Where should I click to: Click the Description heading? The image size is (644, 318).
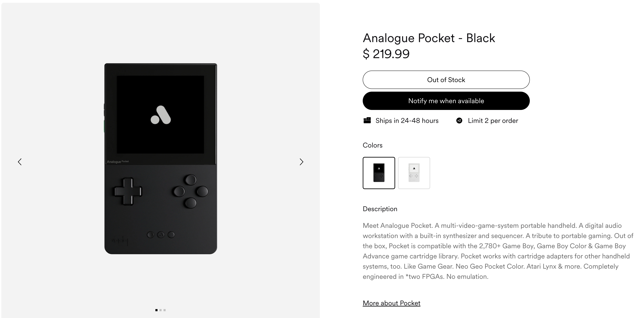(380, 209)
